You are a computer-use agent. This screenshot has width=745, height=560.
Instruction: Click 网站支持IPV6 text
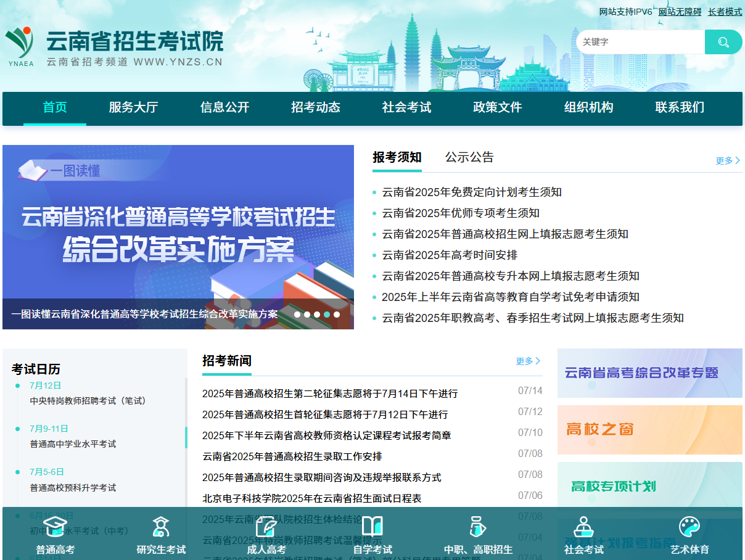[x=625, y=12]
